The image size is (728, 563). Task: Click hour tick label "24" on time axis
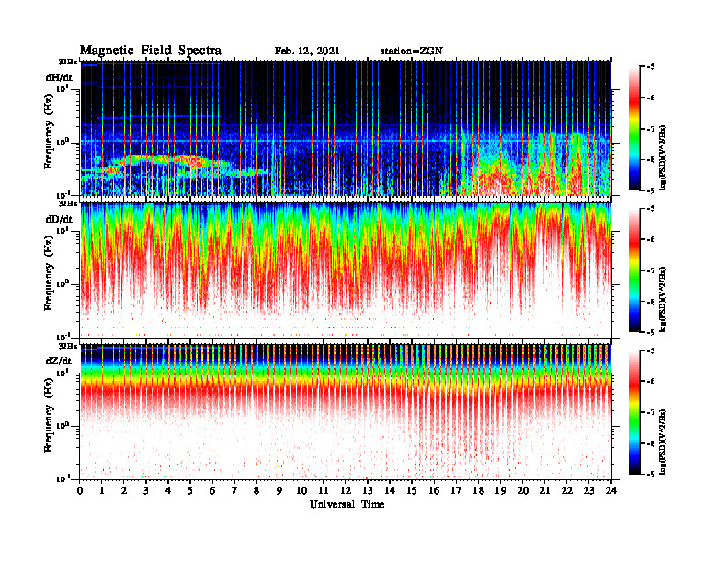(611, 491)
